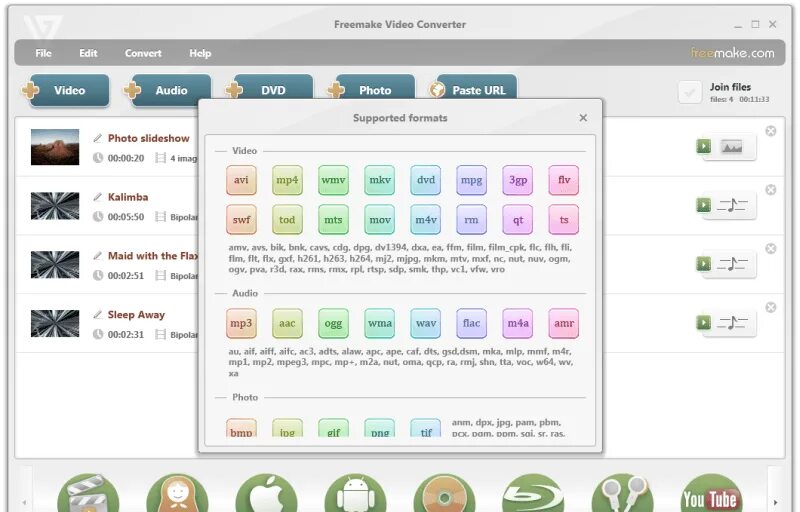This screenshot has width=800, height=512.
Task: Open the Edit menu
Action: (x=88, y=53)
